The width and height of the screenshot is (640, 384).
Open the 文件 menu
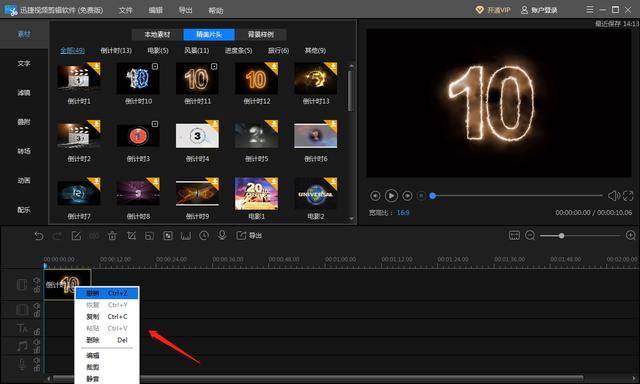click(x=125, y=10)
